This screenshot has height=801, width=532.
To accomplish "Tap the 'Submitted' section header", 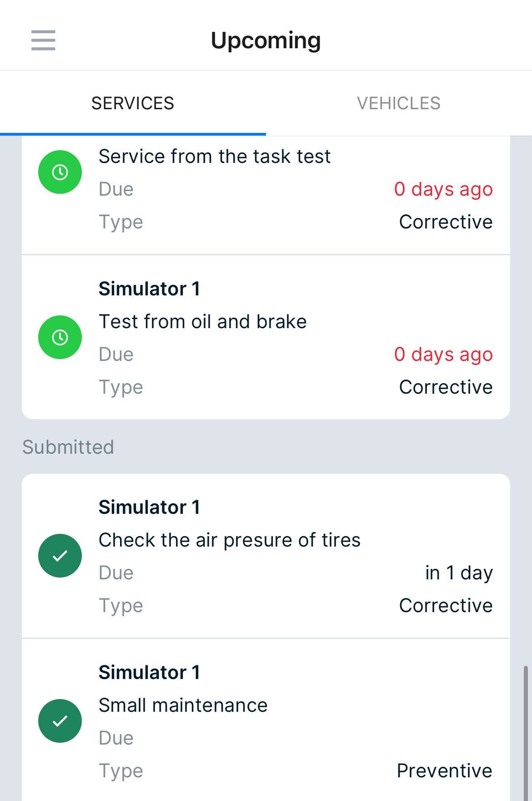I will click(68, 447).
